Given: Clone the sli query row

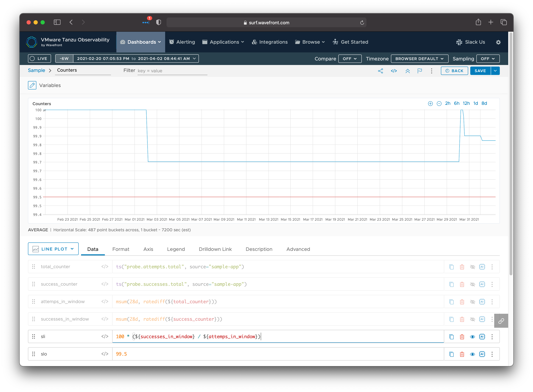Looking at the screenshot, I should click(x=451, y=337).
